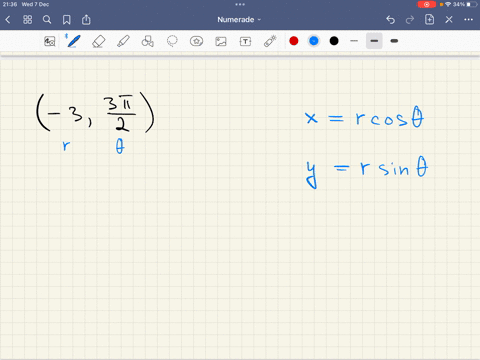Select the Text box tool
Screen dimensions: 480x360
click(245, 41)
